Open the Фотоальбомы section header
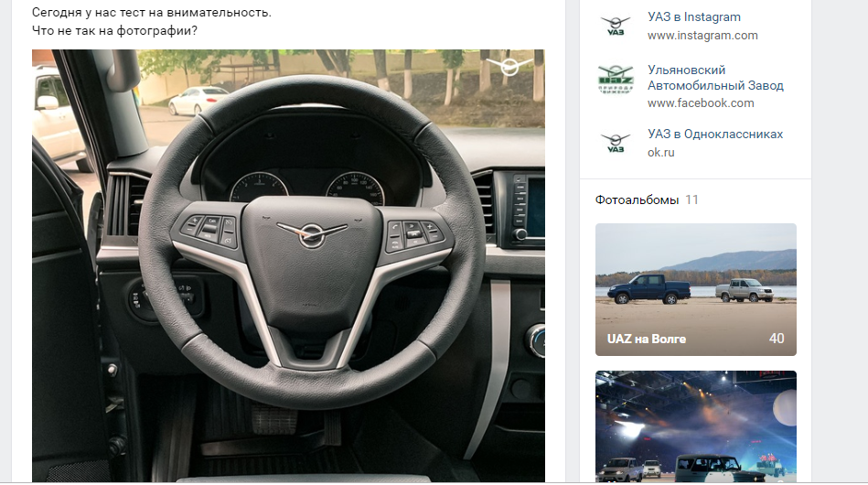Screen dimensions: 868x485 click(637, 199)
